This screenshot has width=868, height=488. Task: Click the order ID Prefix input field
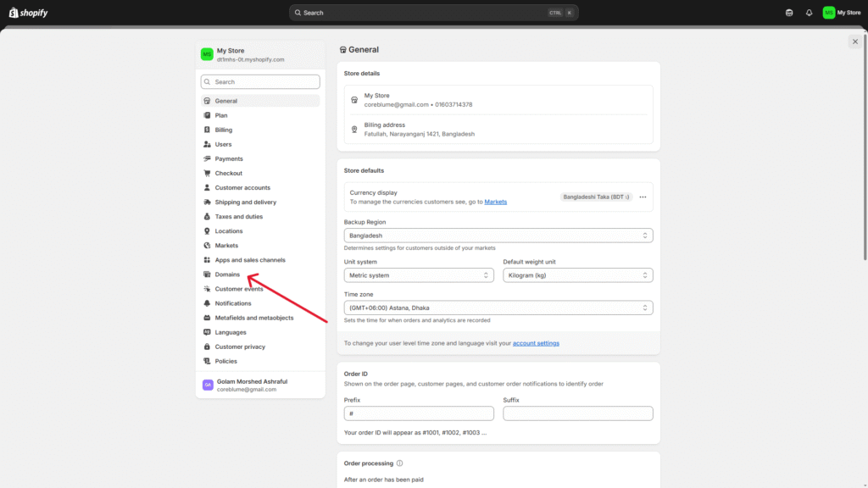pyautogui.click(x=419, y=413)
